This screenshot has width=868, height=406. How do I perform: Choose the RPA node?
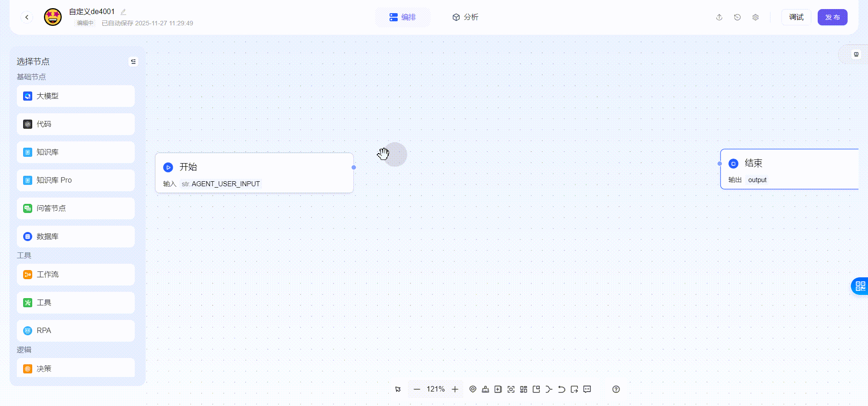click(x=76, y=331)
